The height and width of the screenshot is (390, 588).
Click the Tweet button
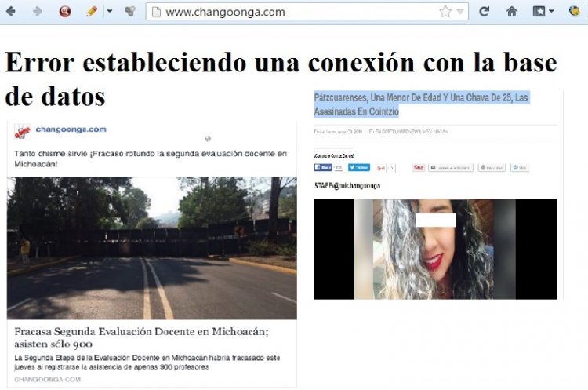[359, 168]
